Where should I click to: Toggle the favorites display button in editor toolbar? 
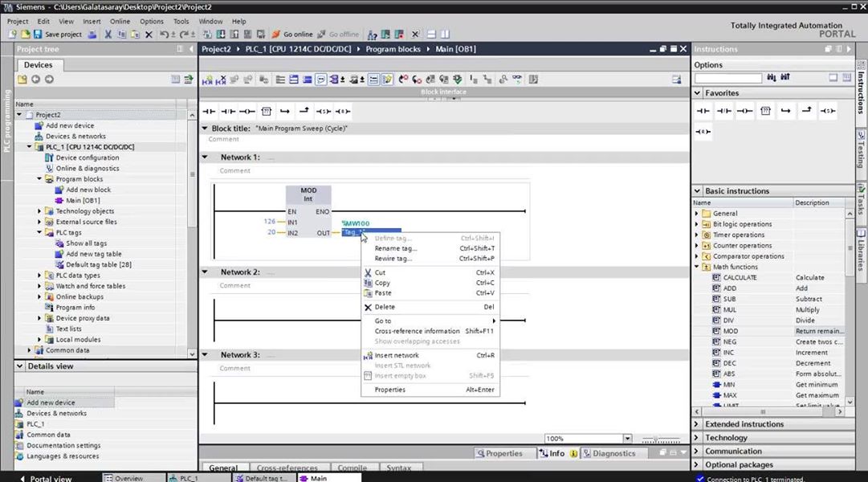point(387,80)
